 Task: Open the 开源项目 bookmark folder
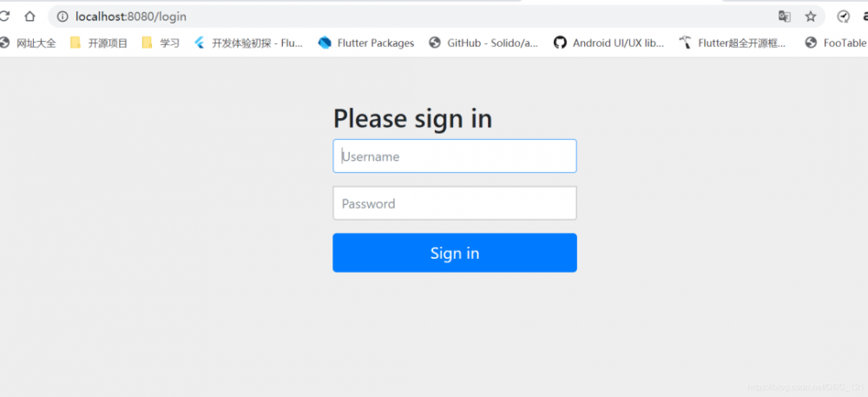[x=99, y=43]
